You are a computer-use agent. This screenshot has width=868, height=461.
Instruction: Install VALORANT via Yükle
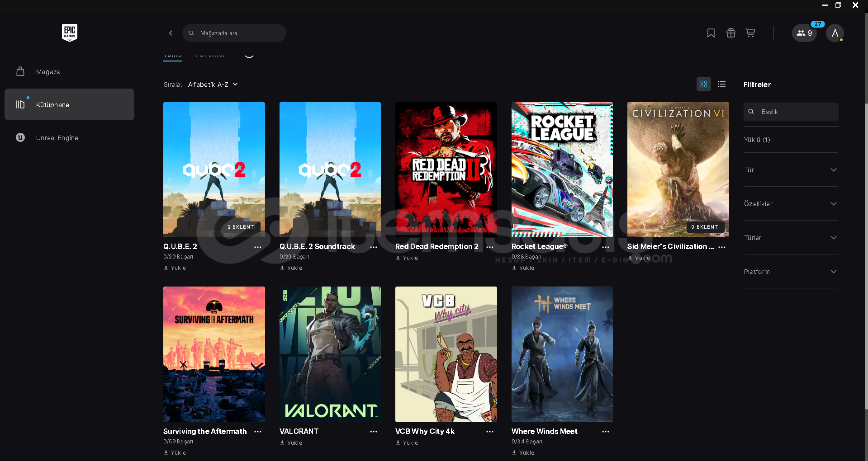[x=291, y=443]
